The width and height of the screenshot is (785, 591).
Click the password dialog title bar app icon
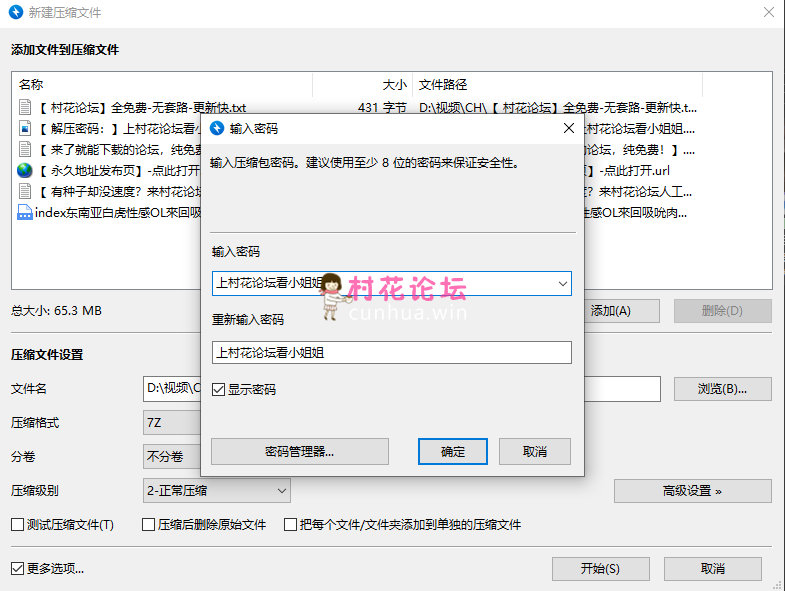217,129
